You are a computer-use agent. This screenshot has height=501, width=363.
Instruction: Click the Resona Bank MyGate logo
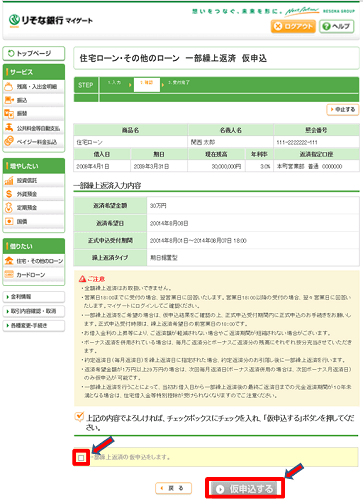(x=51, y=20)
